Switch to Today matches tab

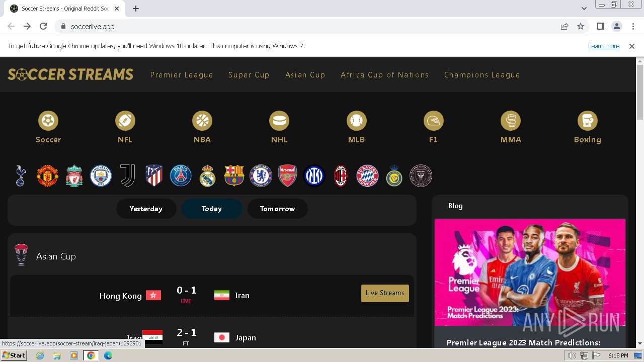(212, 209)
